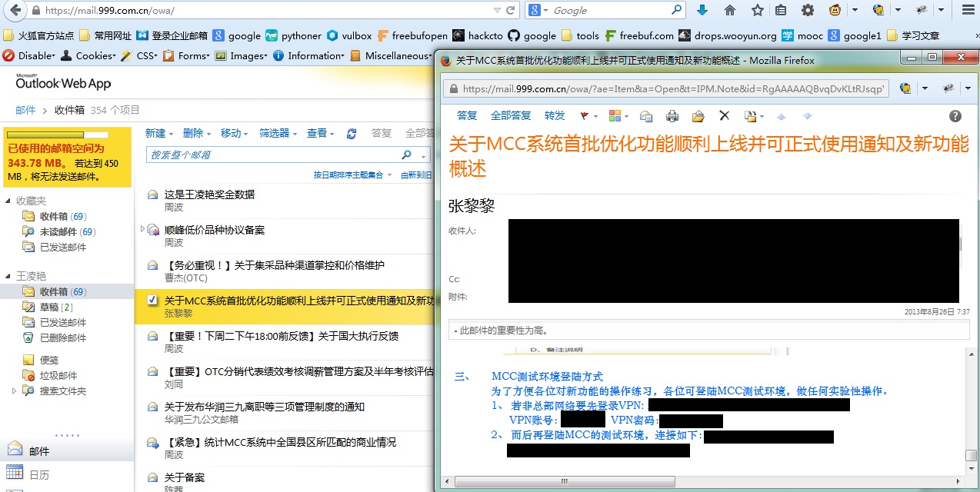Open the drops.wooyun.org bookmark
Viewport: 980px width, 492px height.
728,35
